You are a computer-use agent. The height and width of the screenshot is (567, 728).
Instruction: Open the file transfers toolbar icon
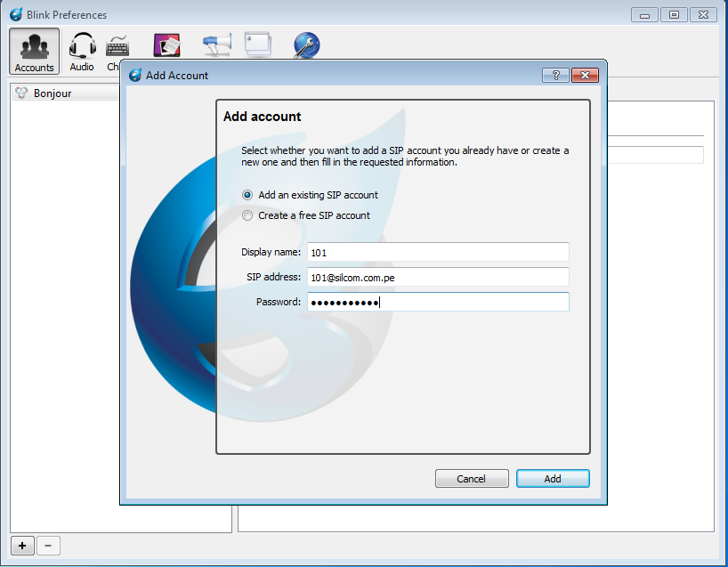point(167,45)
